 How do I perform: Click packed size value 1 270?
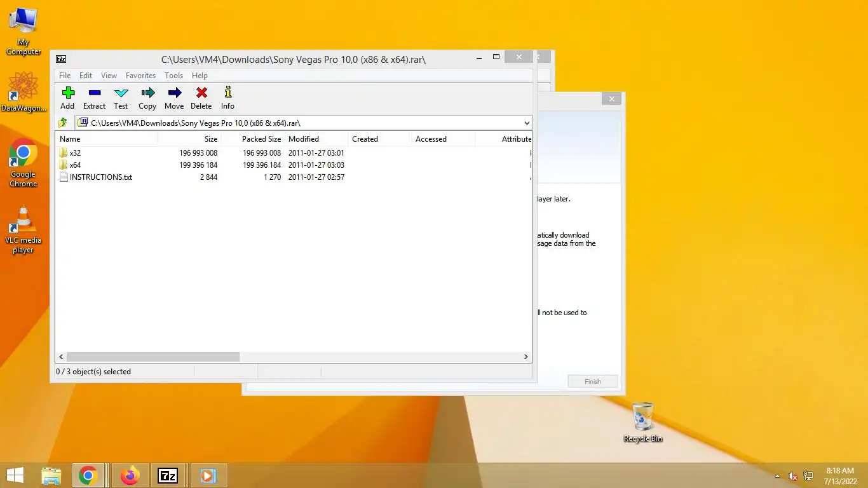[x=272, y=177]
